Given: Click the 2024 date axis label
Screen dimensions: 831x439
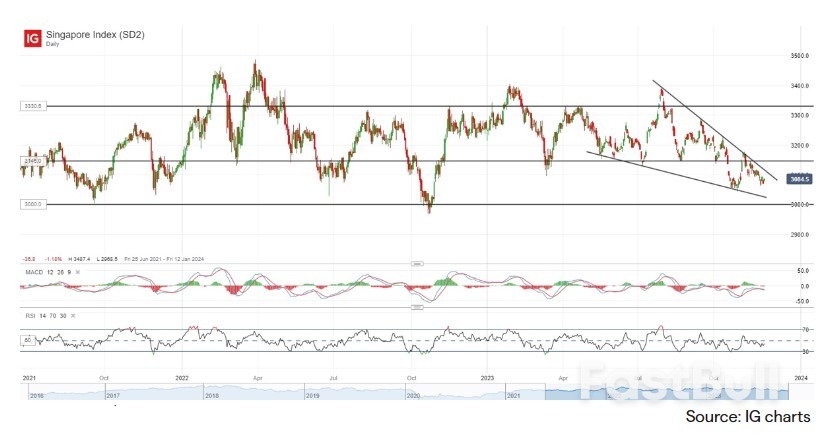Looking at the screenshot, I should [x=801, y=378].
